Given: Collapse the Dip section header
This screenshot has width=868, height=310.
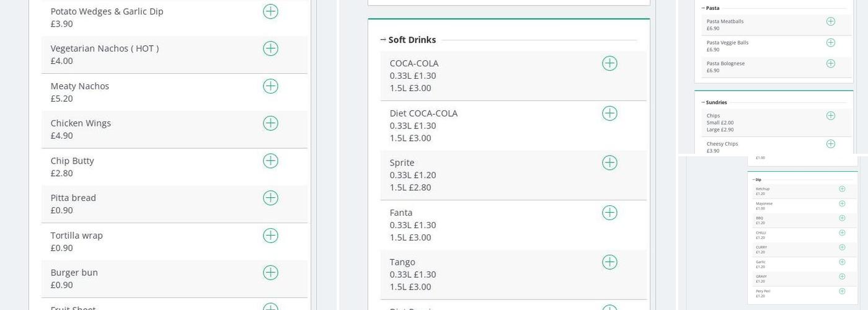Looking at the screenshot, I should coord(754,180).
